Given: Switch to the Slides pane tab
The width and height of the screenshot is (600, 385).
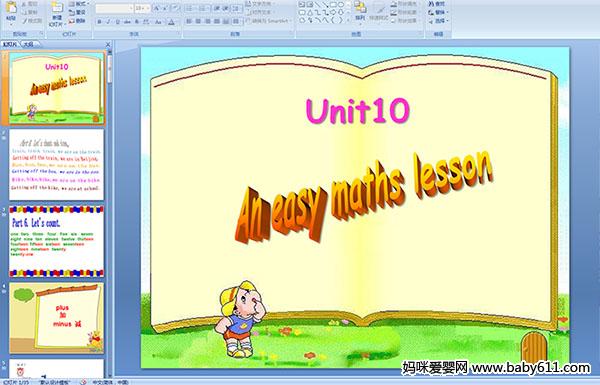Looking at the screenshot, I should (10, 44).
